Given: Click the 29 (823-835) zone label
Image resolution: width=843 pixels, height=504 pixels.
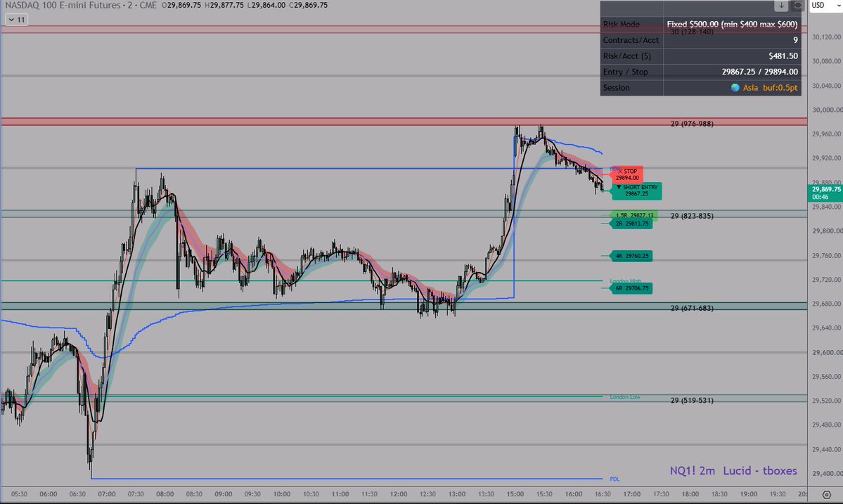Looking at the screenshot, I should coord(692,216).
